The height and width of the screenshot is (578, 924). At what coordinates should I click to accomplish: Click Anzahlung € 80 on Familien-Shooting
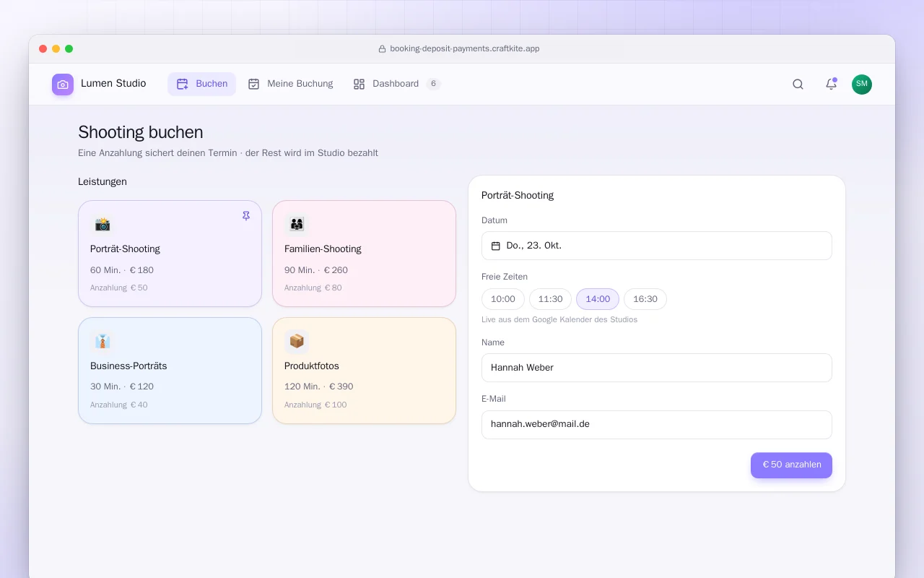point(313,288)
